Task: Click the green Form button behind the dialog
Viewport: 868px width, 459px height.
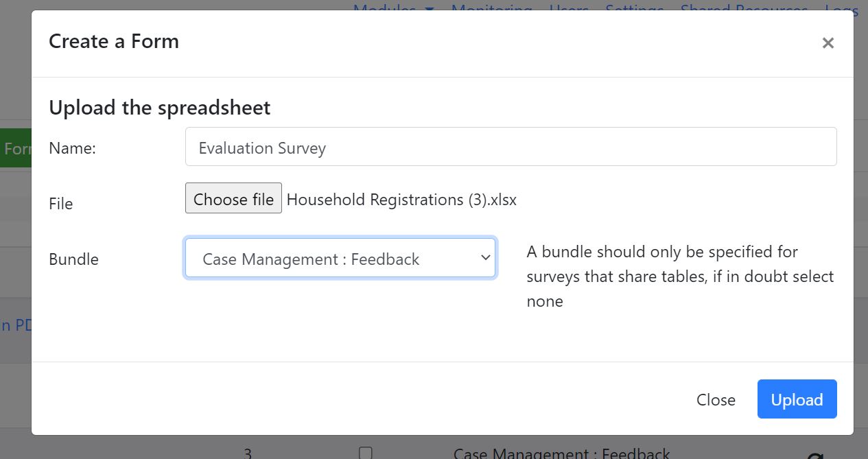Action: 15,148
